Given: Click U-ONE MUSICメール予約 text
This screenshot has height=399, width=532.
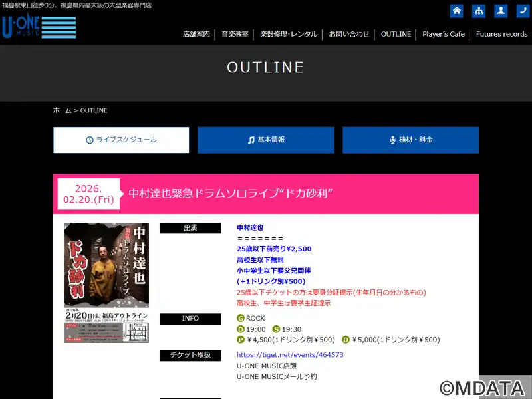Looking at the screenshot, I should pyautogui.click(x=277, y=376).
